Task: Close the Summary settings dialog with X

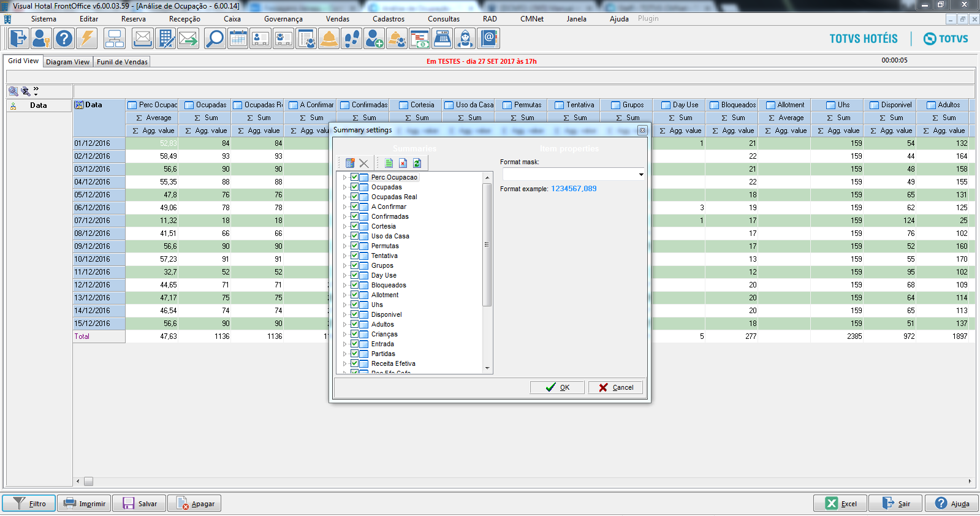Action: coord(642,130)
